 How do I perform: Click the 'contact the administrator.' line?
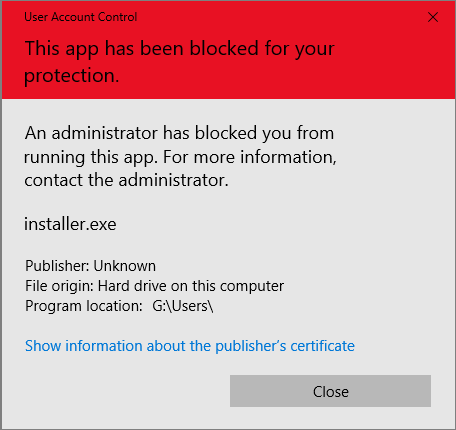126,180
